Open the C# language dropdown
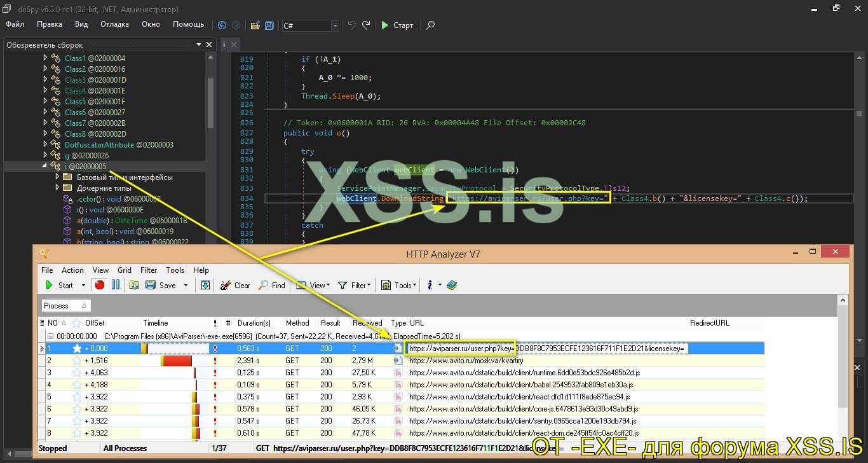The image size is (868, 463). pos(335,25)
